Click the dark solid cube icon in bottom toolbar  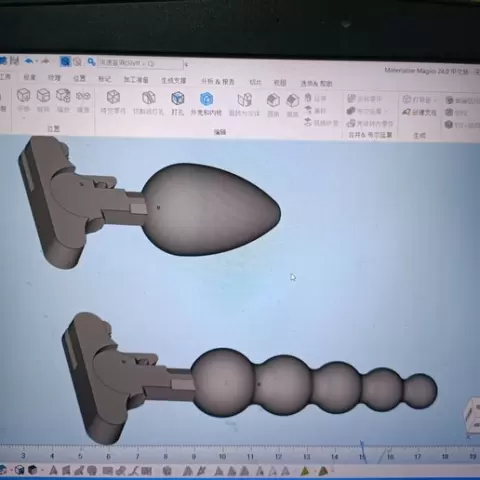pyautogui.click(x=32, y=470)
